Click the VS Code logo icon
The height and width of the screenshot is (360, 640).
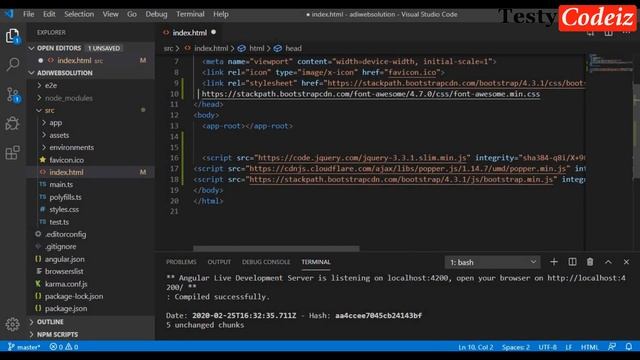9,14
